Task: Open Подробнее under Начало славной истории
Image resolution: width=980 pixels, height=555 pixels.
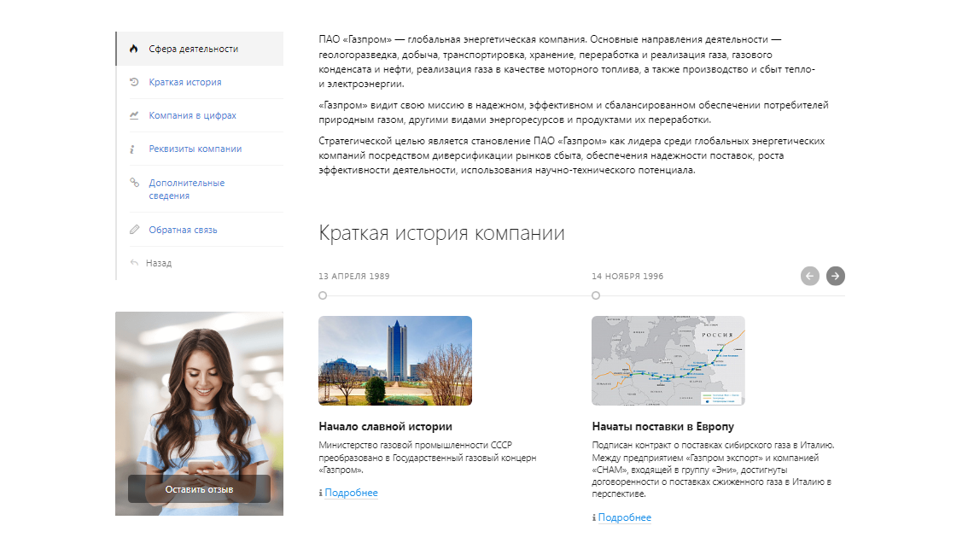Action: click(351, 493)
